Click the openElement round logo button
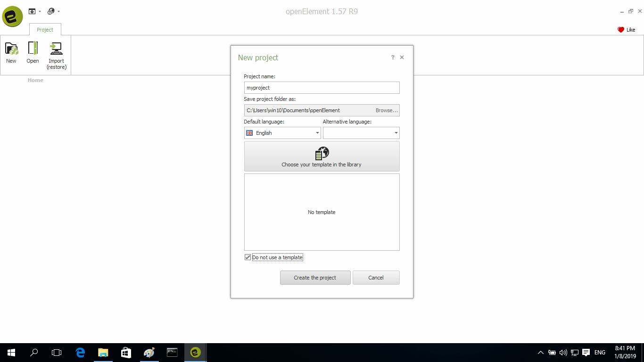This screenshot has height=362, width=644. click(x=12, y=16)
